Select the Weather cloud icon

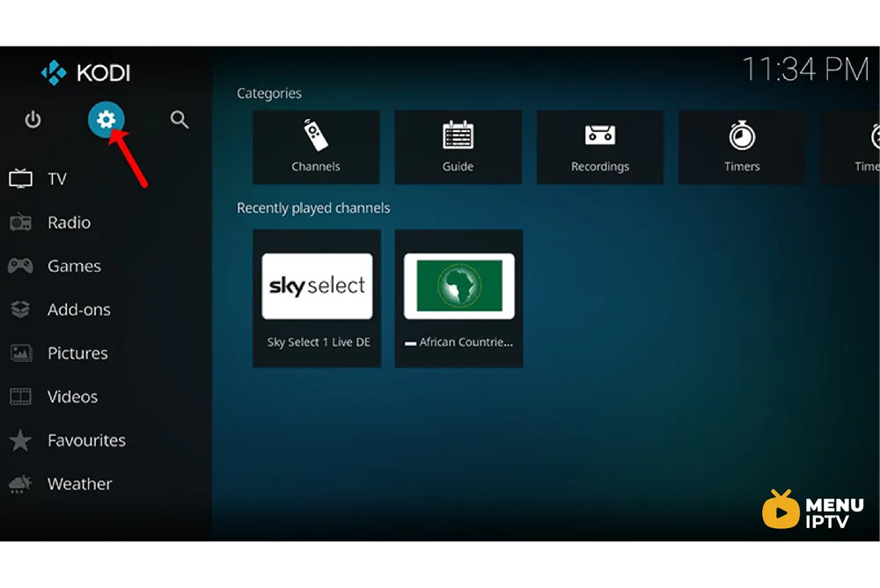(21, 483)
